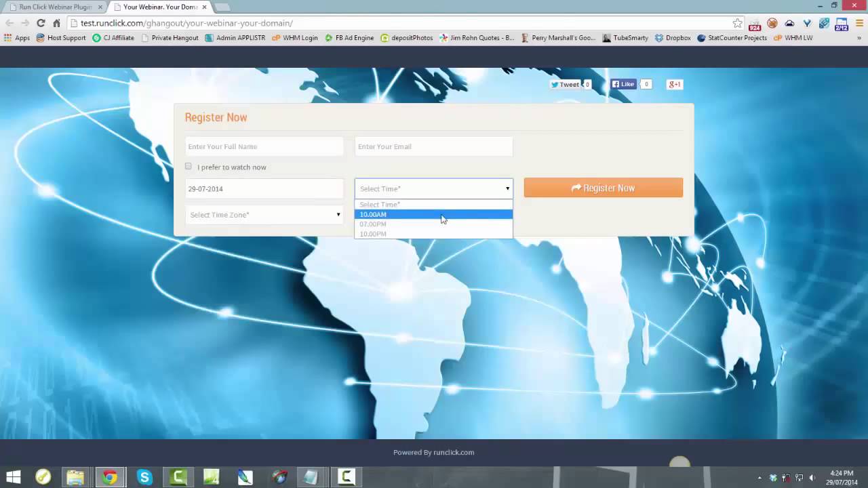This screenshot has width=868, height=488.
Task: Click the Chrome taskbar icon
Action: click(x=109, y=477)
